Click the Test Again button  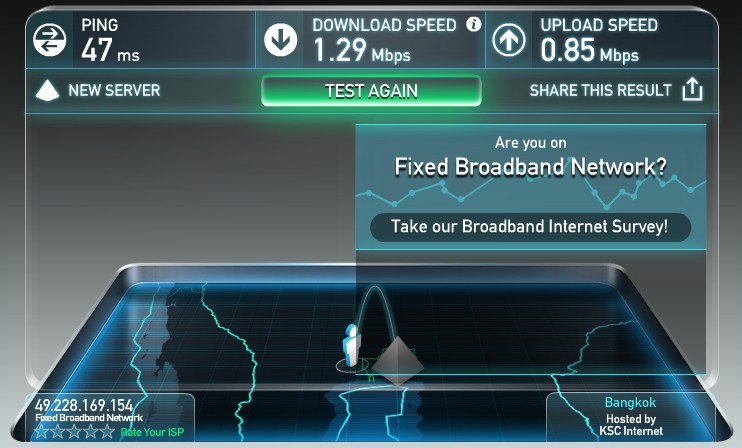(371, 91)
